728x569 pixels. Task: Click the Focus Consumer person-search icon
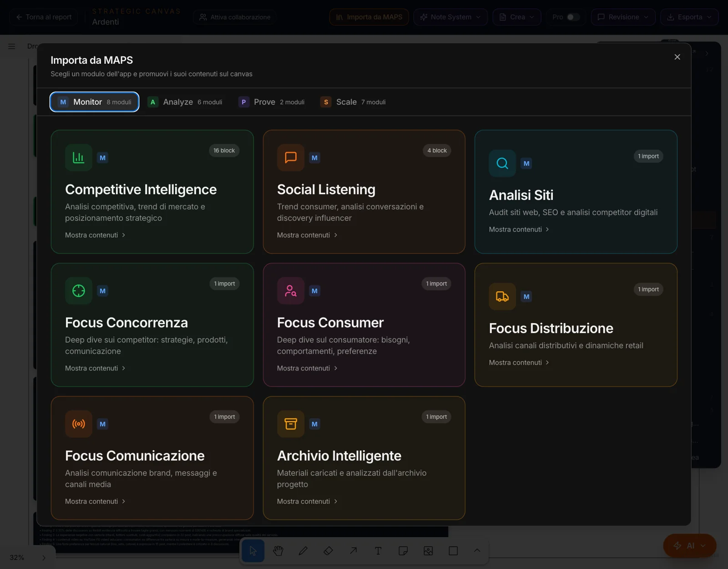(291, 290)
